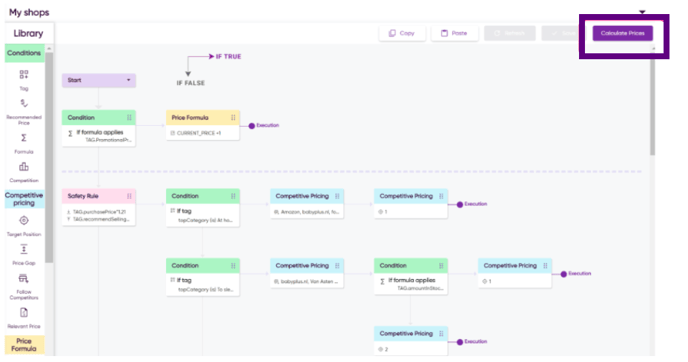The width and height of the screenshot is (688, 362).
Task: Select the Competition chart icon in Library
Action: coord(24,167)
